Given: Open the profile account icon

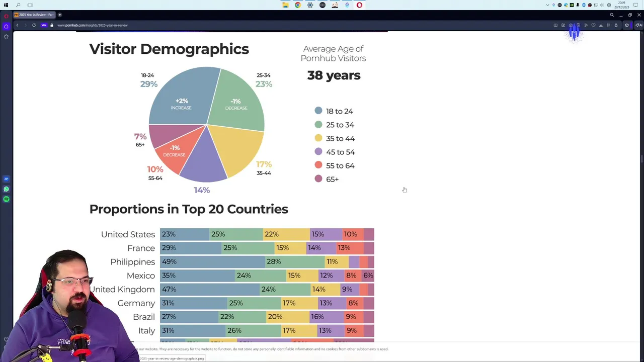Looking at the screenshot, I should click(616, 25).
